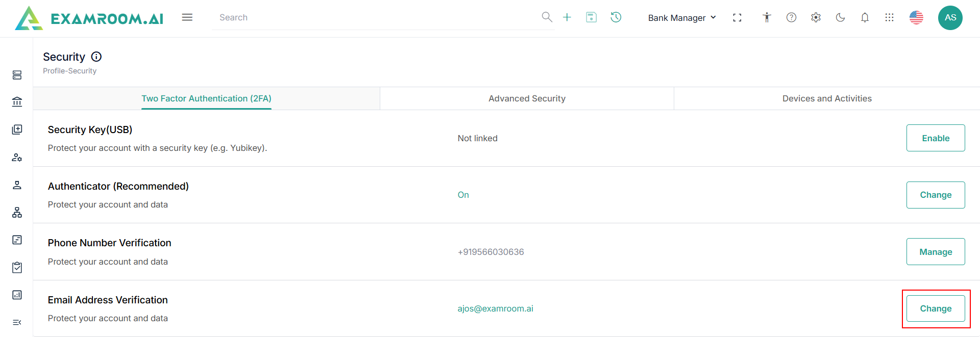Open the AS user avatar menu
Image resolution: width=980 pixels, height=337 pixels.
pos(950,18)
